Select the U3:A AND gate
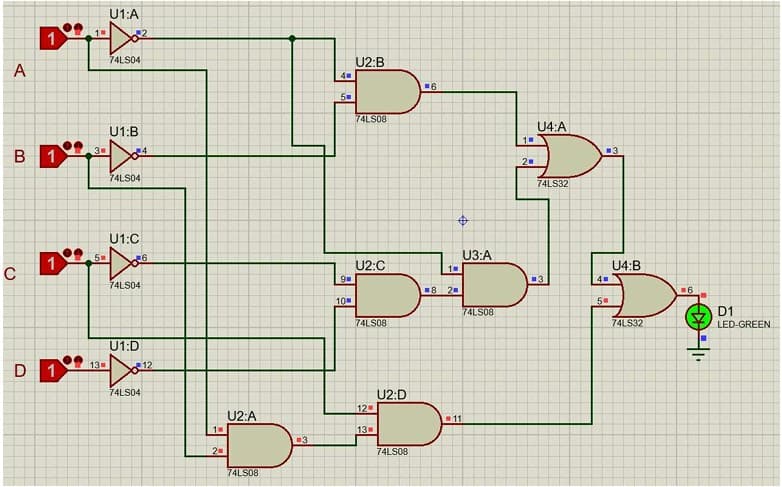 pyautogui.click(x=495, y=284)
